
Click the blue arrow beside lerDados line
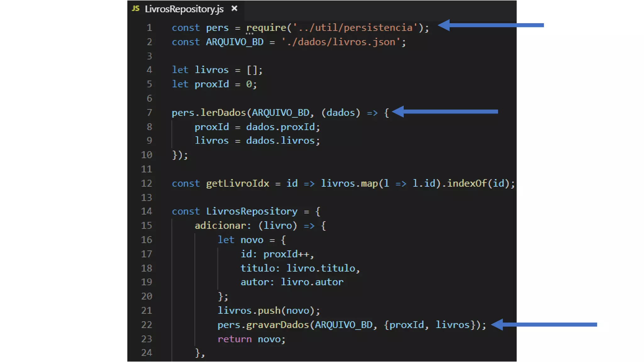(x=445, y=112)
